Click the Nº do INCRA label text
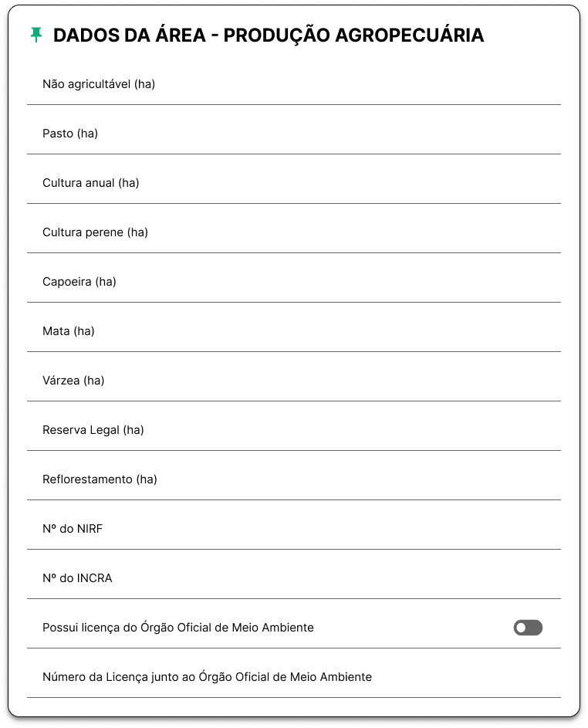This screenshot has width=588, height=728. 77,578
